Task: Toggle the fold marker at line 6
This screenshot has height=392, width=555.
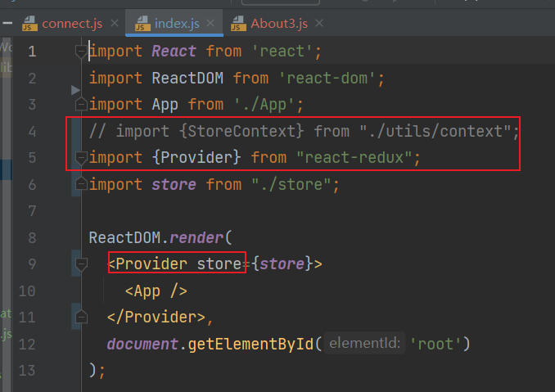Action: (x=81, y=183)
